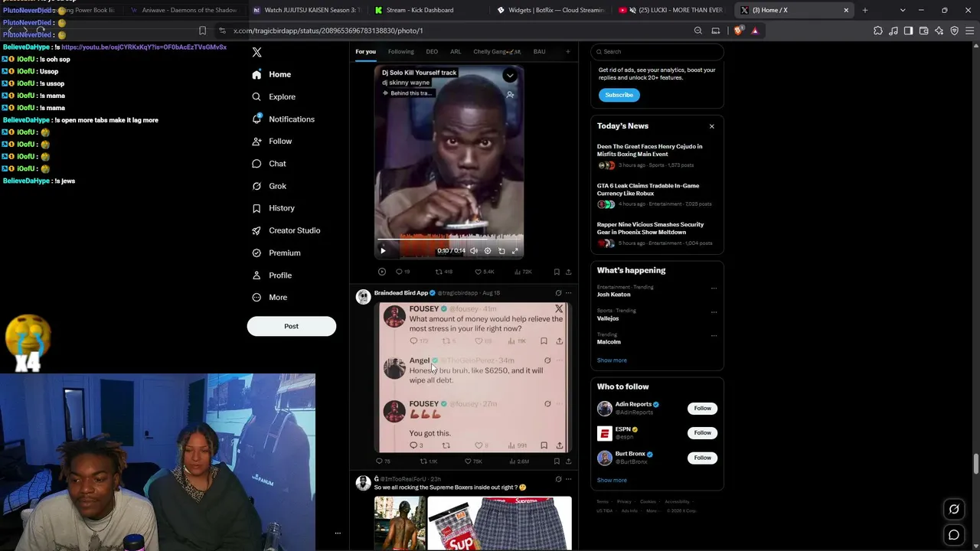Toggle picture-in-picture on the video
Viewport: 980px width, 551px height.
(501, 250)
